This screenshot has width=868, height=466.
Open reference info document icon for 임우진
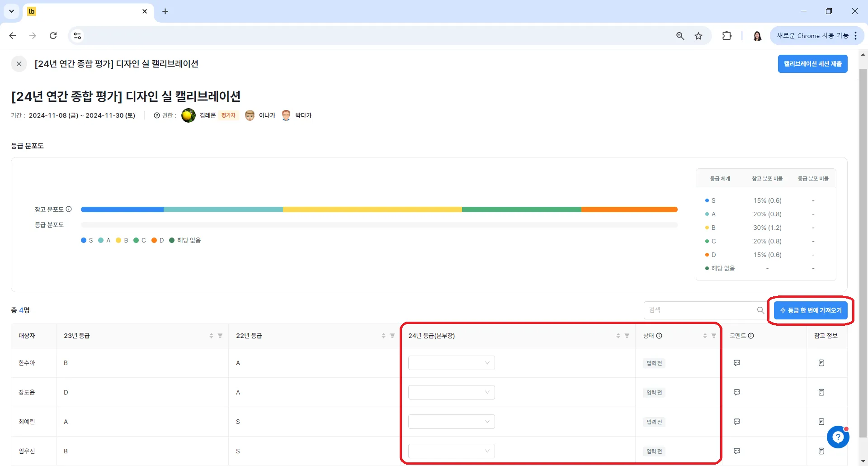pos(821,451)
